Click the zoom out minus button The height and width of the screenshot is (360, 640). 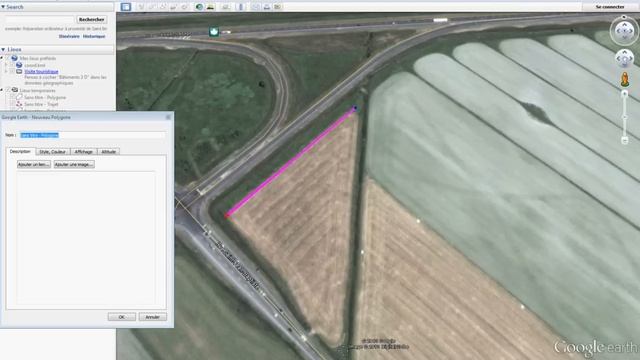624,140
